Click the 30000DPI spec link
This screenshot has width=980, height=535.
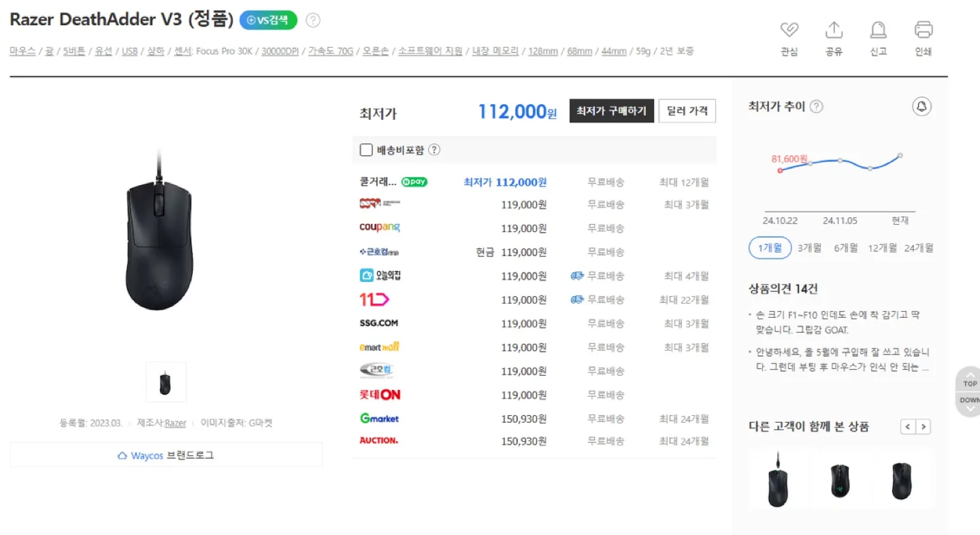tap(280, 51)
